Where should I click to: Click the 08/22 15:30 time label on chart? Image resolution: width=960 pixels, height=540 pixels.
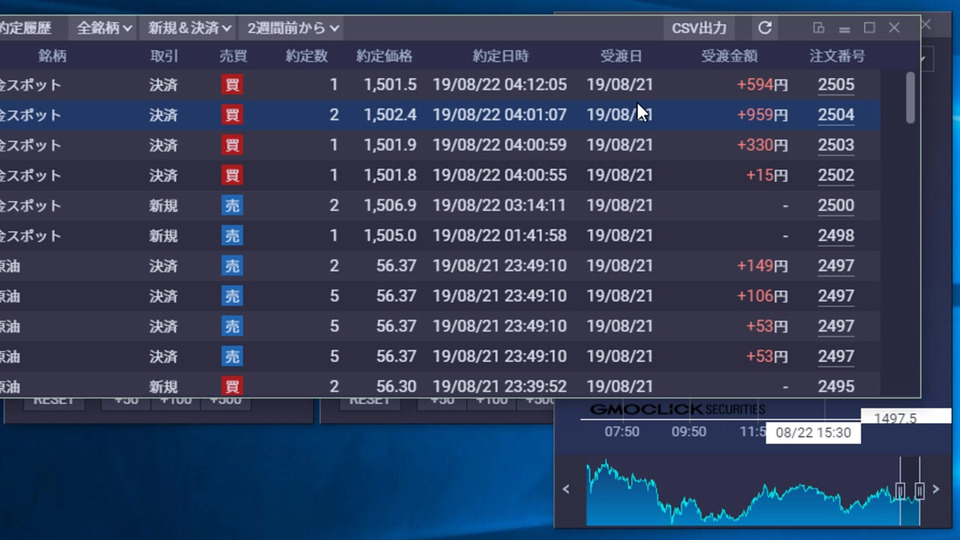(813, 433)
